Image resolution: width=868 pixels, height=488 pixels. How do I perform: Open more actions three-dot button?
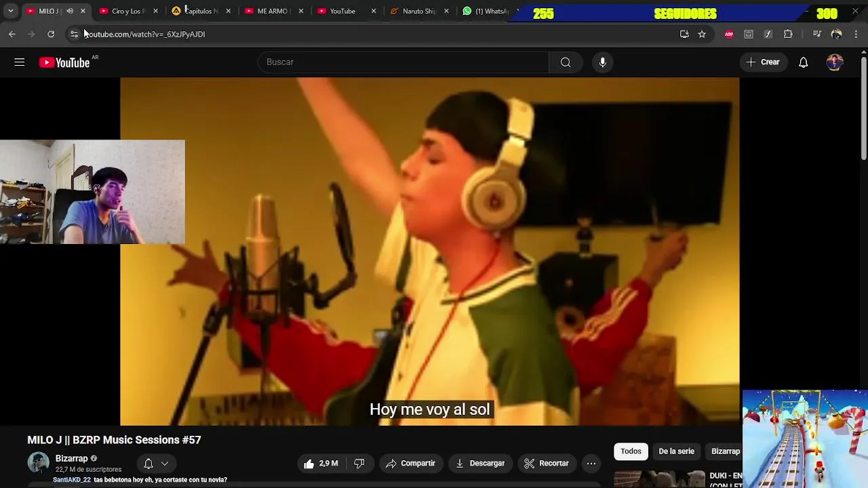(x=591, y=464)
